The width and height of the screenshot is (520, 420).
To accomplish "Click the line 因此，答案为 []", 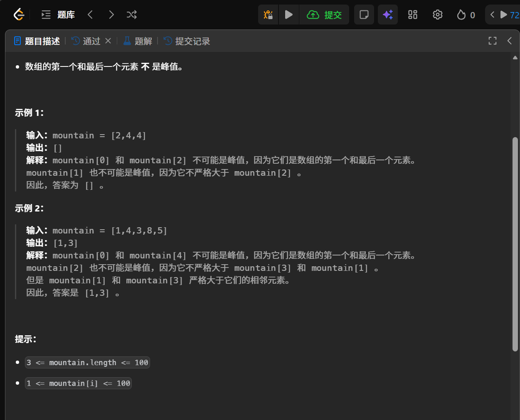I will 65,185.
